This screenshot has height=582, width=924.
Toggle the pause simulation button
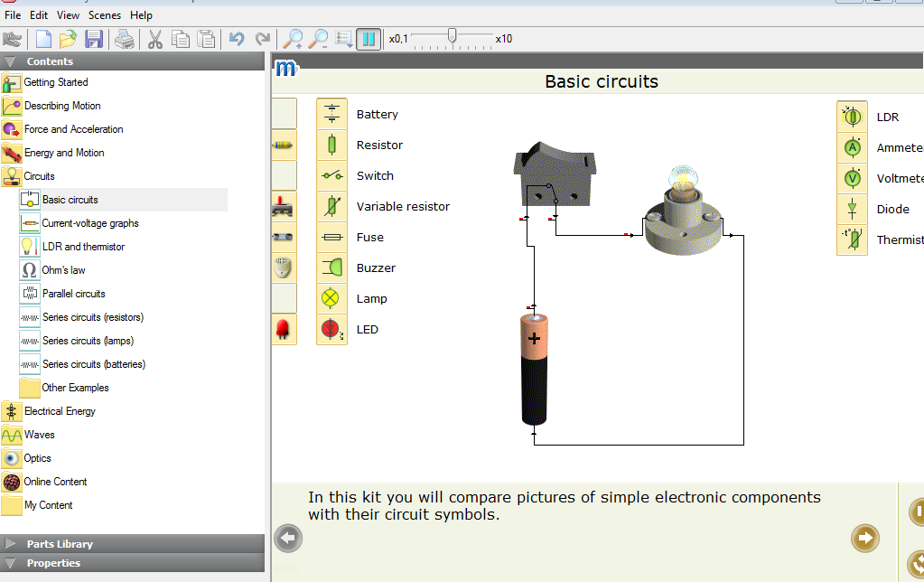(369, 39)
